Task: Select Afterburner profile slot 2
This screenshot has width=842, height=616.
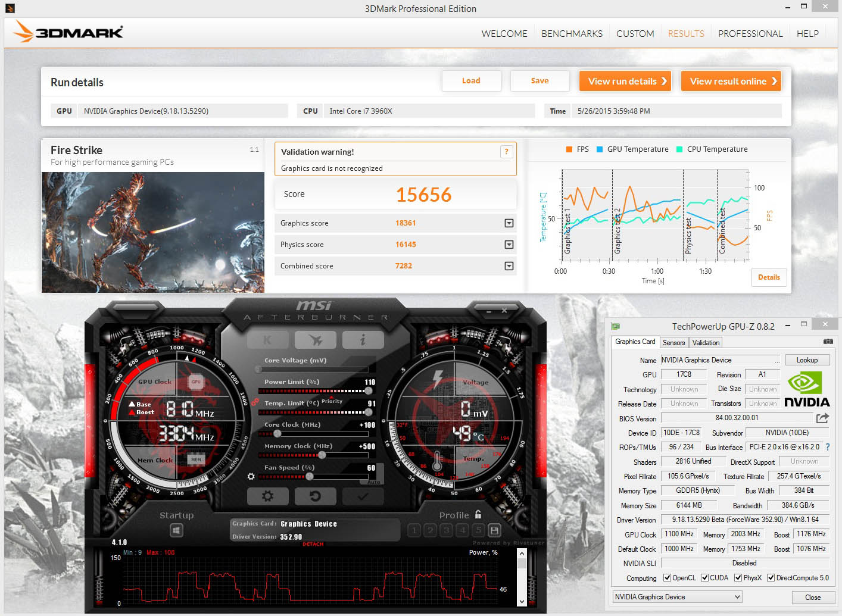Action: pos(430,530)
